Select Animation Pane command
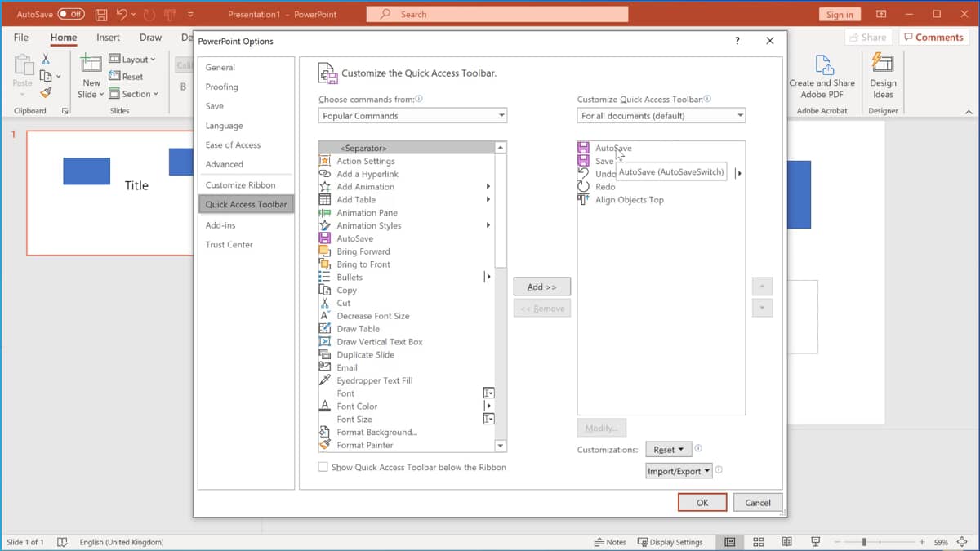The image size is (980, 551). click(406, 213)
